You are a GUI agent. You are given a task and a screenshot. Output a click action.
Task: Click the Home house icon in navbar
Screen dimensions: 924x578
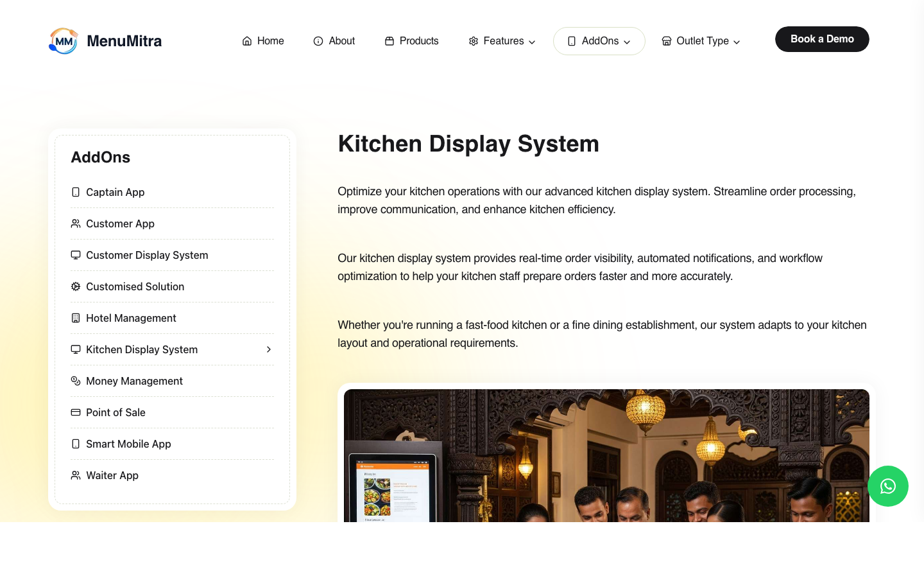(x=247, y=41)
